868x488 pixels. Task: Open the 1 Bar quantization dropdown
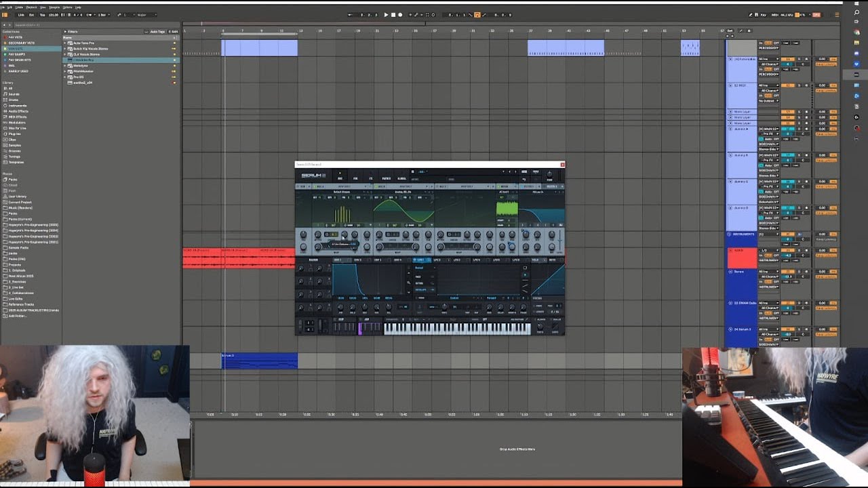pyautogui.click(x=102, y=14)
